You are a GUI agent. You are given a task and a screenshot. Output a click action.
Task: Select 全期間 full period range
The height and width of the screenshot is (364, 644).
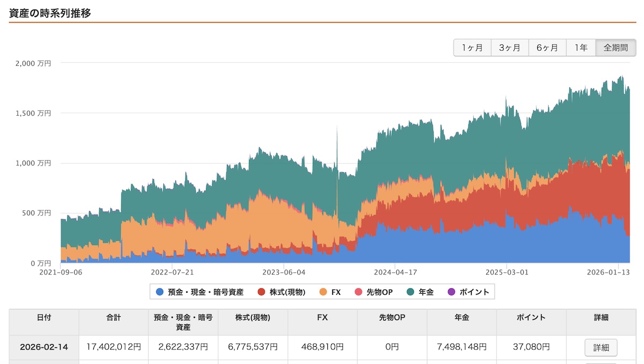(x=616, y=48)
